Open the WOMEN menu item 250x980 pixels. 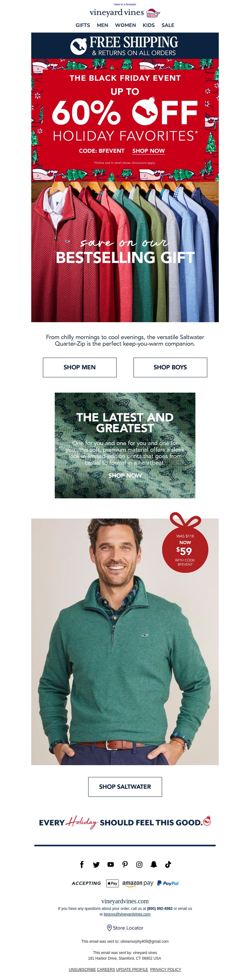tap(125, 25)
